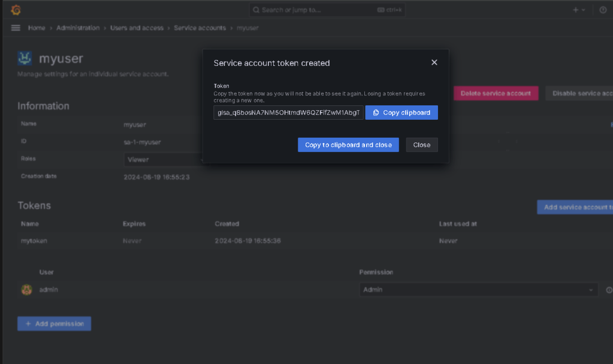The image size is (613, 364).
Task: Click the Close button in dialog
Action: coord(422,145)
